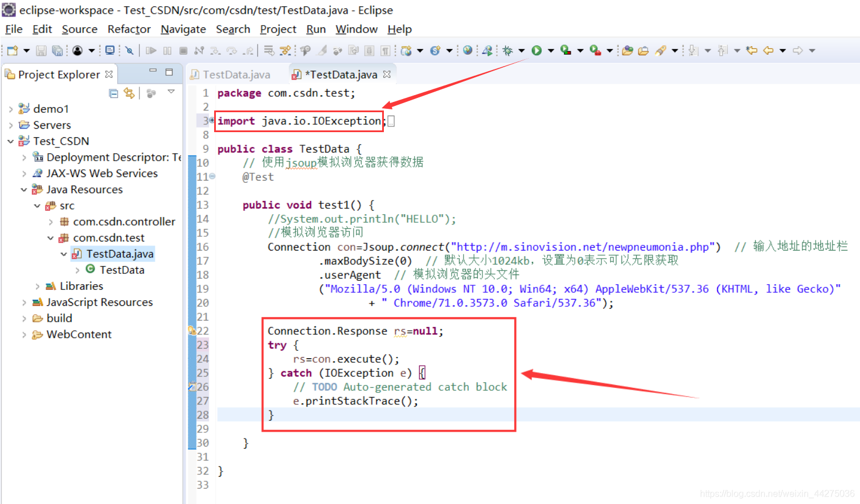Click the Open Task briefcase icon
Viewport: 860px width, 504px height.
pos(644,51)
